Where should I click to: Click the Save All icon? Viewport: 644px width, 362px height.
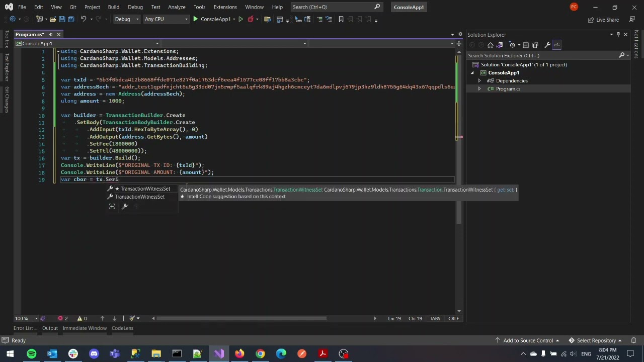pos(71,19)
